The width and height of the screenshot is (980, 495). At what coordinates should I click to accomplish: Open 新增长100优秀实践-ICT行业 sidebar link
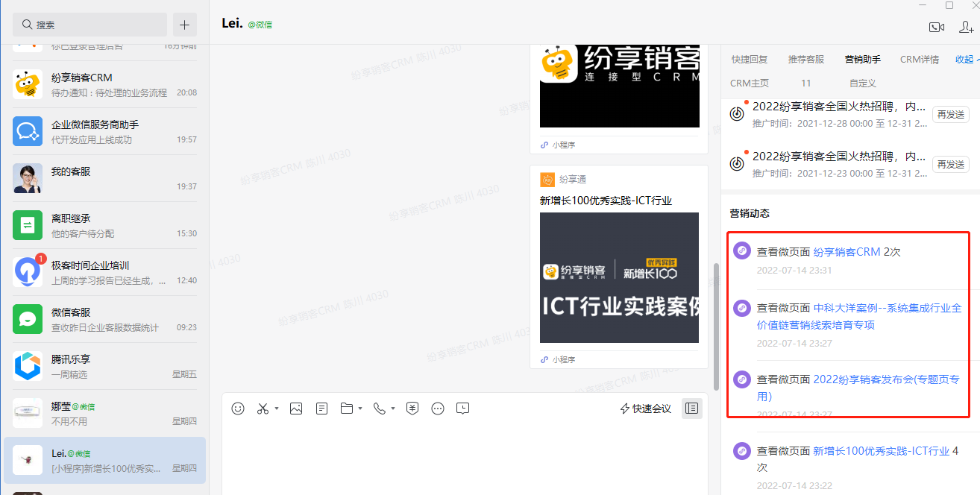click(x=882, y=451)
